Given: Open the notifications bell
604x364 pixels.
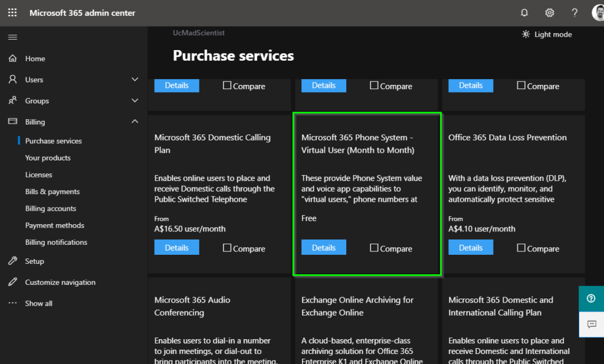Looking at the screenshot, I should 524,13.
